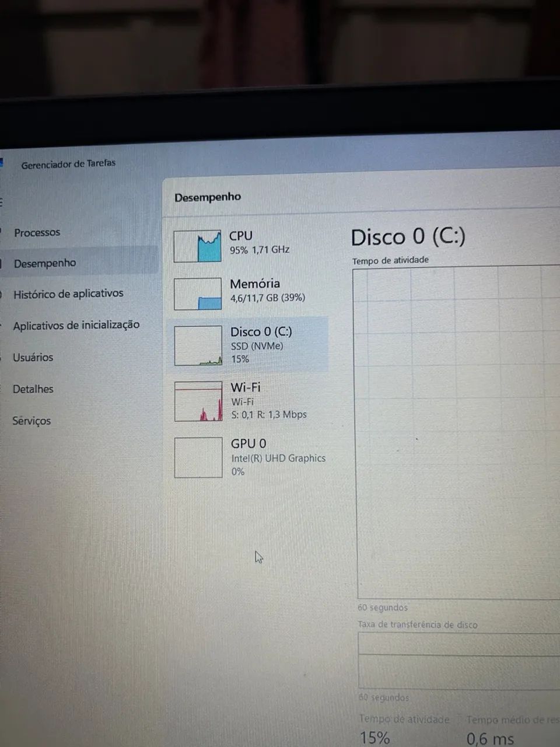Click the Desempenho page heading
This screenshot has width=560, height=747.
click(x=208, y=197)
